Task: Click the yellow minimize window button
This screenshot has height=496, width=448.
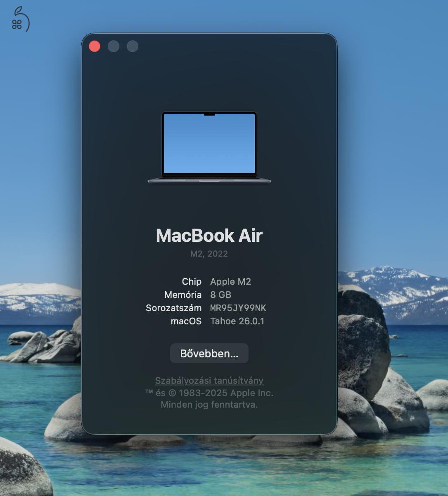Action: coord(113,46)
